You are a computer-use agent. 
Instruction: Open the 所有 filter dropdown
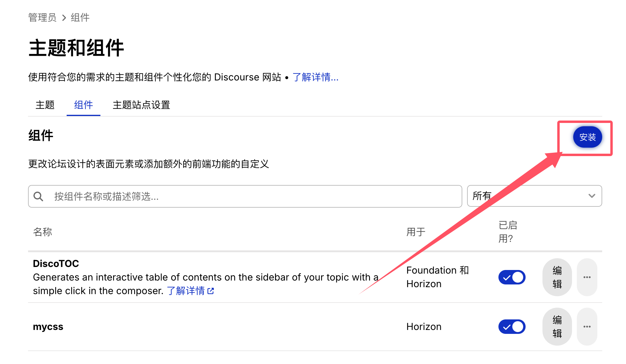[534, 196]
